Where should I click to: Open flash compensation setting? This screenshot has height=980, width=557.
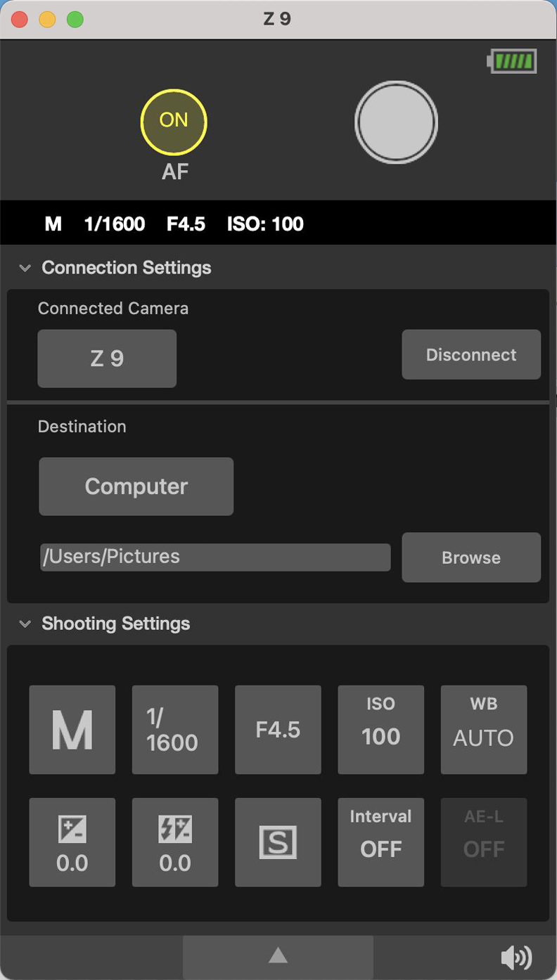pos(175,842)
